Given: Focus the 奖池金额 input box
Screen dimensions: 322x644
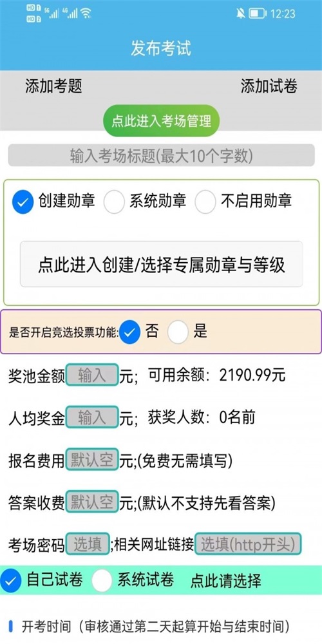Looking at the screenshot, I should click(92, 375).
